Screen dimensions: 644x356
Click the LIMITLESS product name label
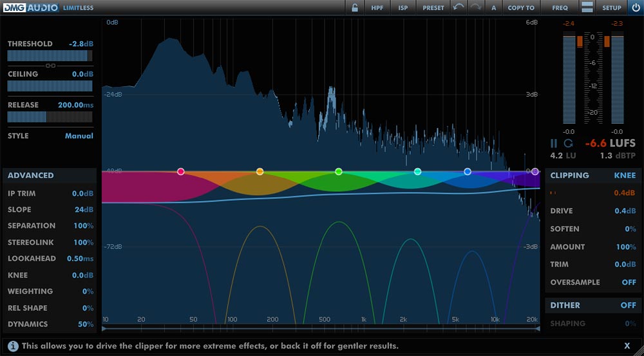click(78, 8)
